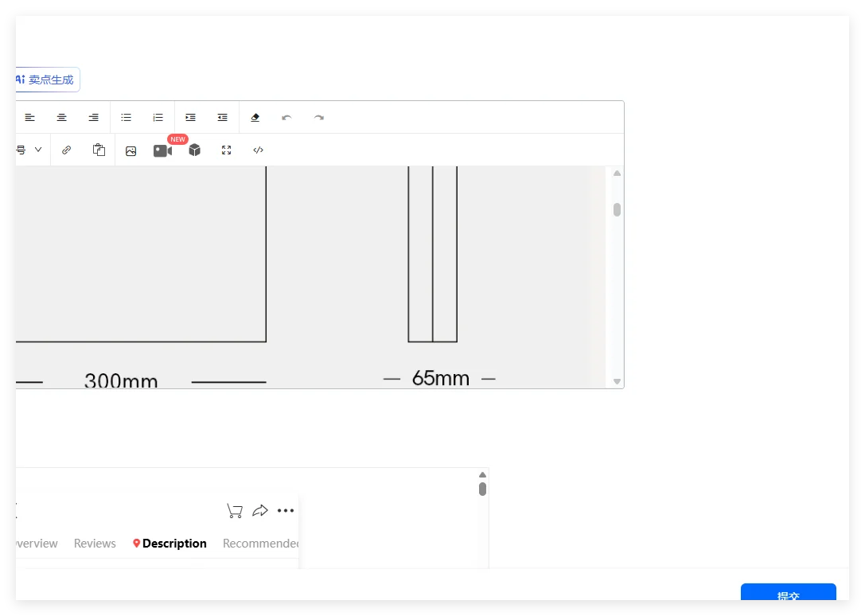Click the share arrow icon in preview
This screenshot has height=616, width=865.
[x=260, y=511]
